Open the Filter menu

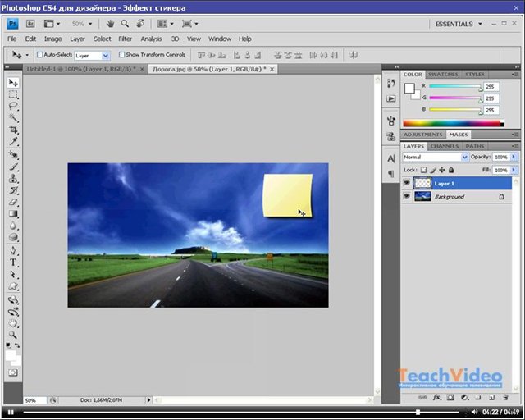tap(125, 39)
